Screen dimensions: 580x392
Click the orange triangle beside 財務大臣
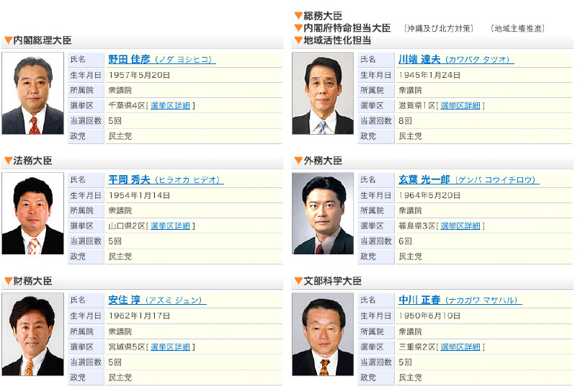[x=8, y=281]
